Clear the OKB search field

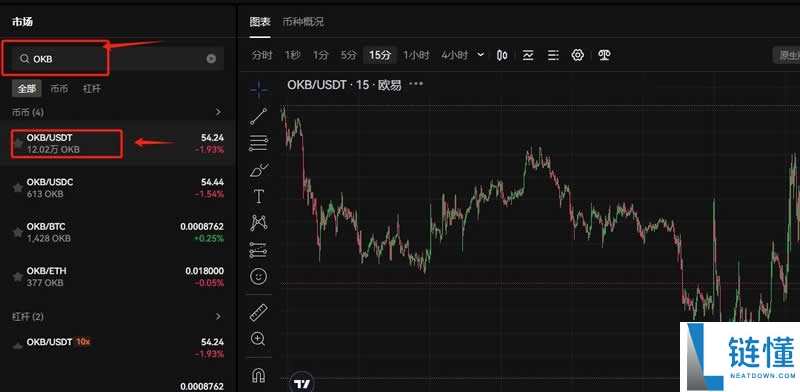click(211, 59)
